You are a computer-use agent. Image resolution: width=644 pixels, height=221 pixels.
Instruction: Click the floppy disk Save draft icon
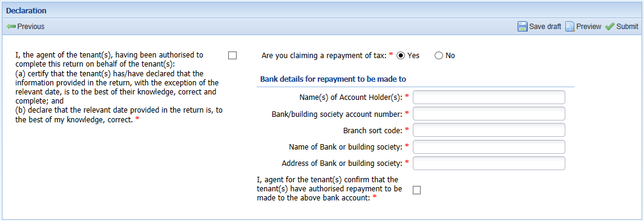[x=522, y=27]
